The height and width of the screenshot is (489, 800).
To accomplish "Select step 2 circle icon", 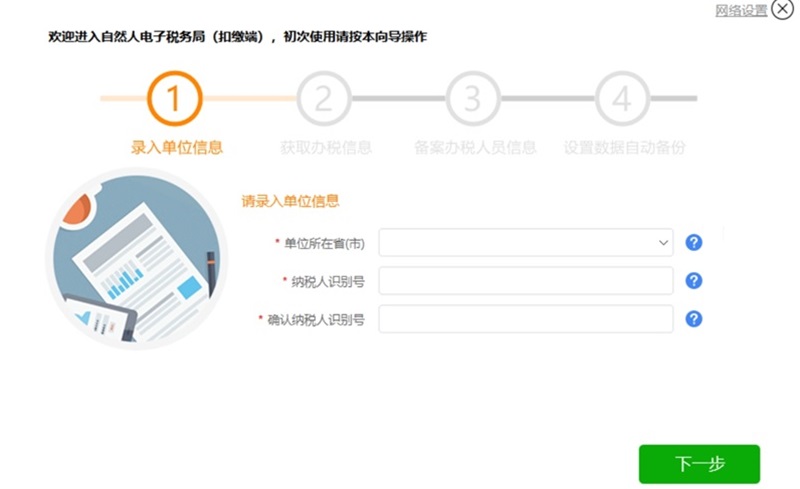I will [x=324, y=99].
